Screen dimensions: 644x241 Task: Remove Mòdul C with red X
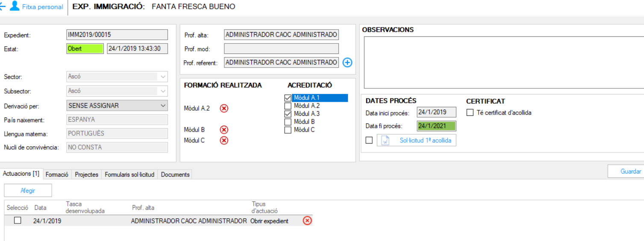tap(224, 141)
